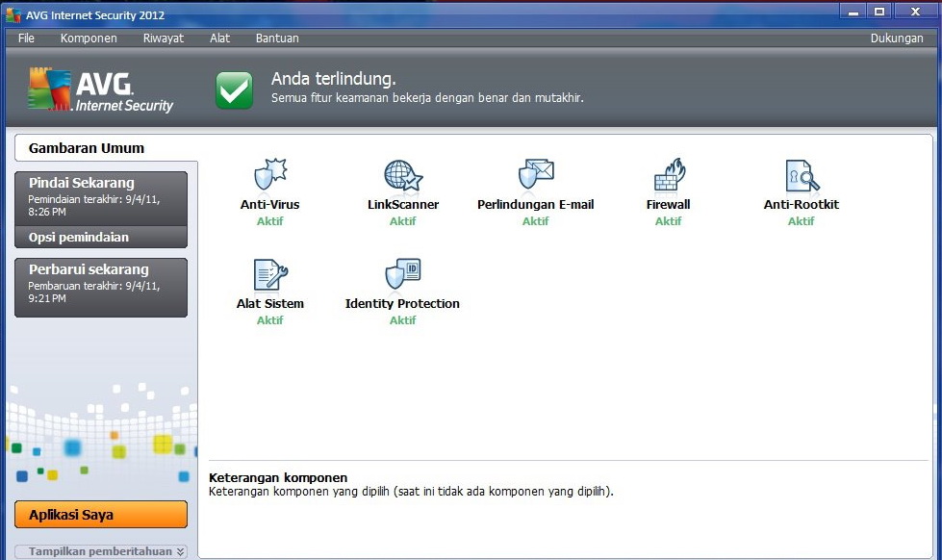Start a scan with Pindai Sekarang
The height and width of the screenshot is (560, 942).
(x=101, y=199)
